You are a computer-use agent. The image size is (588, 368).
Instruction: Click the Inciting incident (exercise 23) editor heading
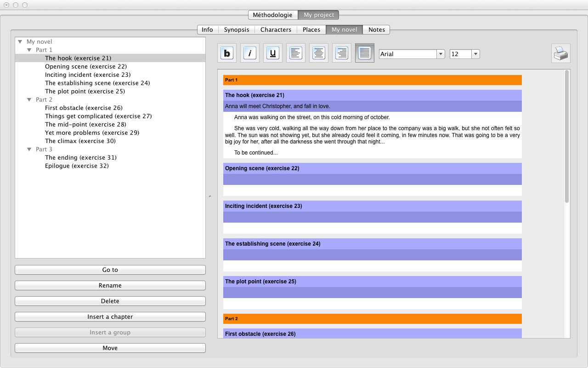(373, 206)
